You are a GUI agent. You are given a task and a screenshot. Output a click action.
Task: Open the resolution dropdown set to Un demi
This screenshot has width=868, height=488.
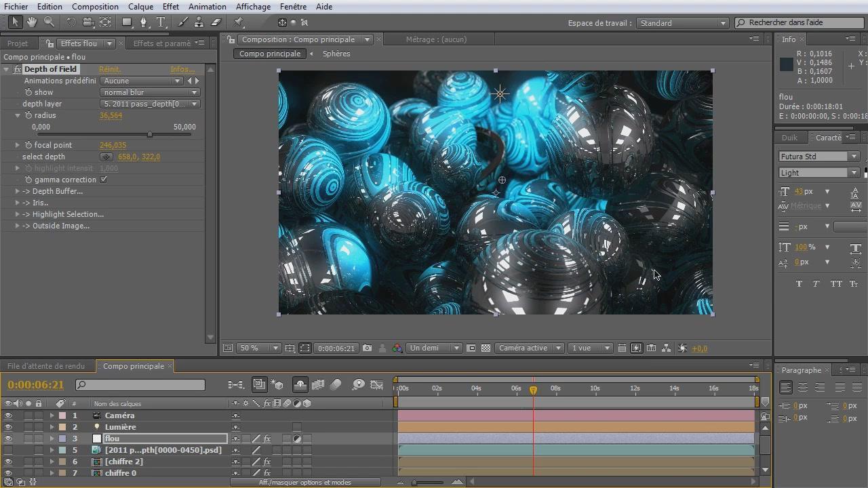coord(434,348)
